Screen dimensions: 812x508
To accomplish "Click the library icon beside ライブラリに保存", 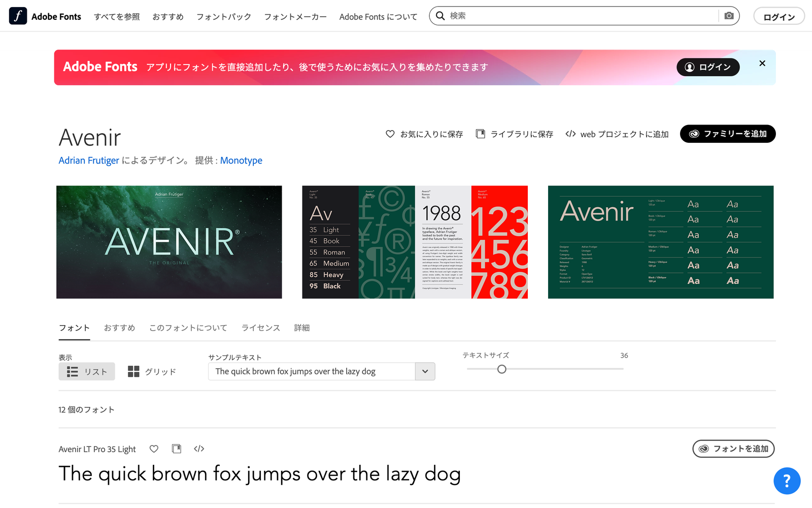I will click(480, 134).
